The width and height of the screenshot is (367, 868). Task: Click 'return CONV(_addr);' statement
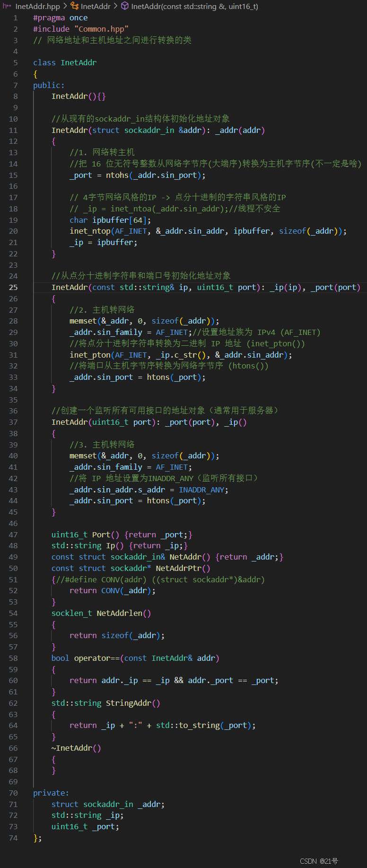[x=113, y=590]
